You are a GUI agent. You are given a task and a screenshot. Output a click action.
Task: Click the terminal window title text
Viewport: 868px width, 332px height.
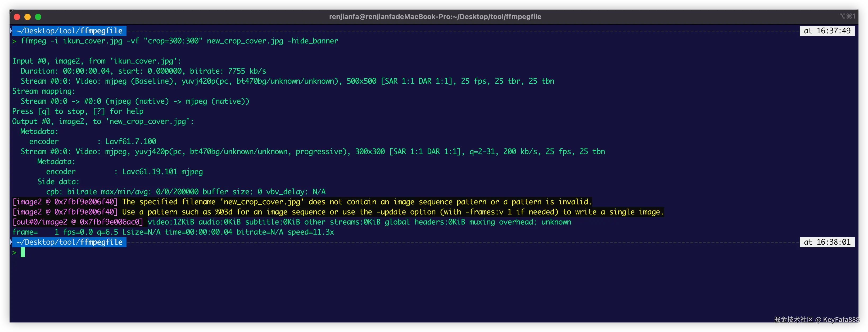click(435, 17)
